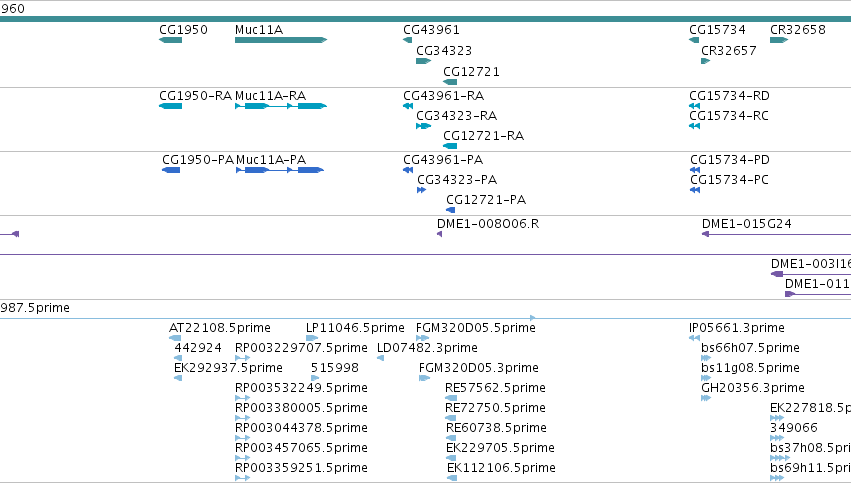This screenshot has width=851, height=483.
Task: Select the 987.5prime track label
Action: (x=35, y=308)
